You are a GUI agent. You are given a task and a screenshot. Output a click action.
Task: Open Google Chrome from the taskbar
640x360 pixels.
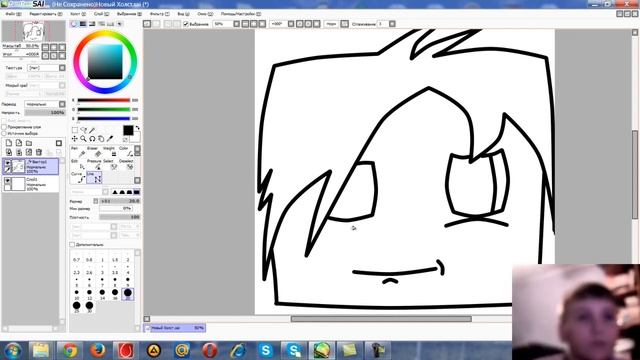tap(70, 350)
